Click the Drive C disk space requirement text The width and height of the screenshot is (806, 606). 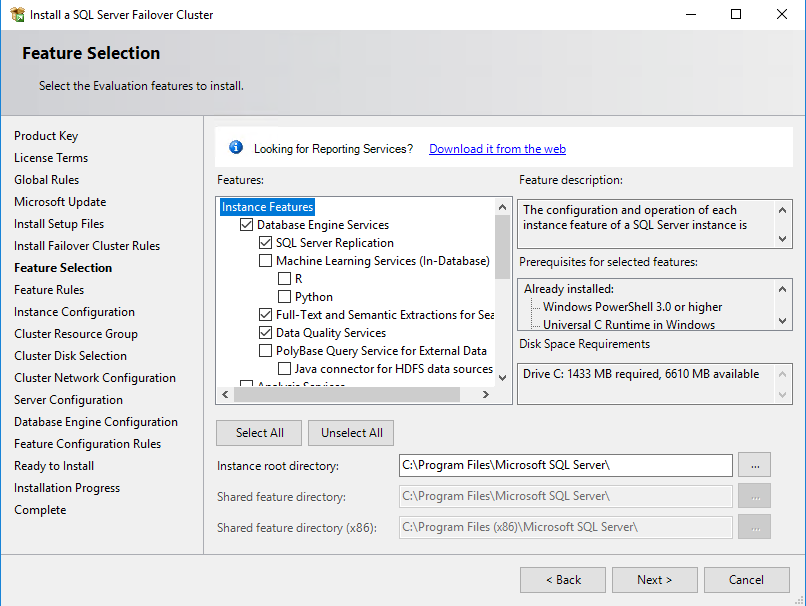pos(641,374)
